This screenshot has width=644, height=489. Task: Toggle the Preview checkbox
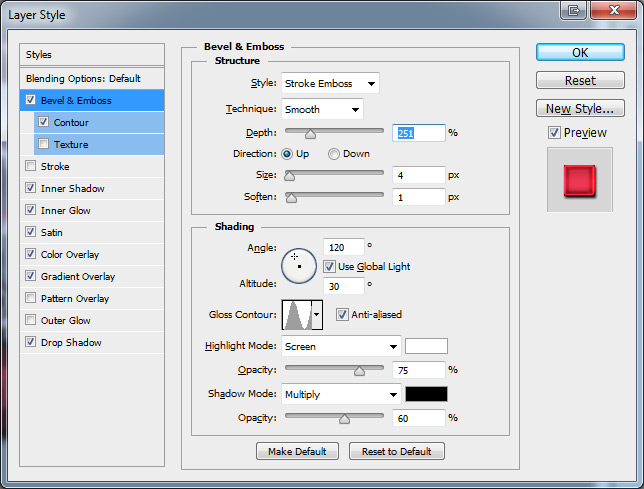554,133
